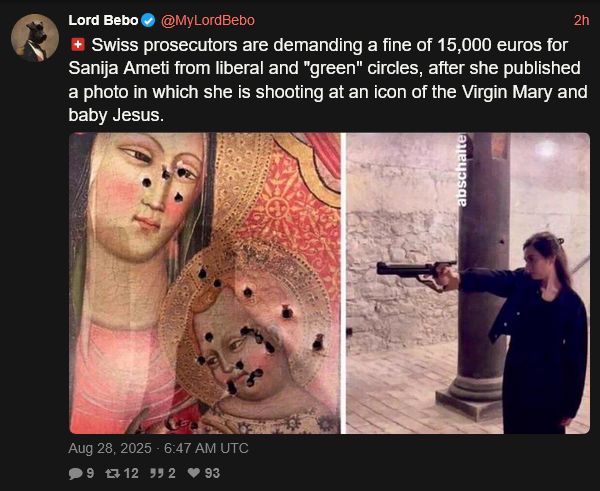
Task: View the retweet count of 12
Action: pyautogui.click(x=131, y=473)
